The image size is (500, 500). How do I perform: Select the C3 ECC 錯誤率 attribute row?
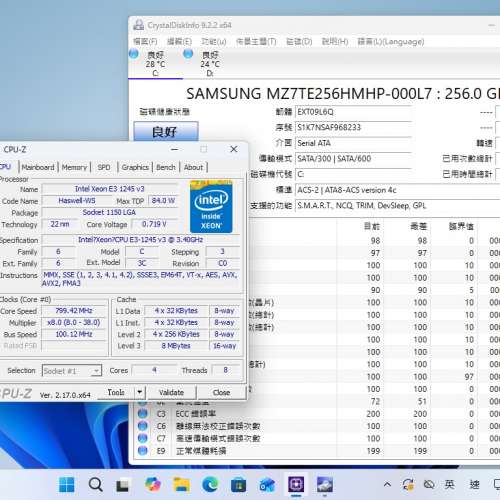click(317, 414)
